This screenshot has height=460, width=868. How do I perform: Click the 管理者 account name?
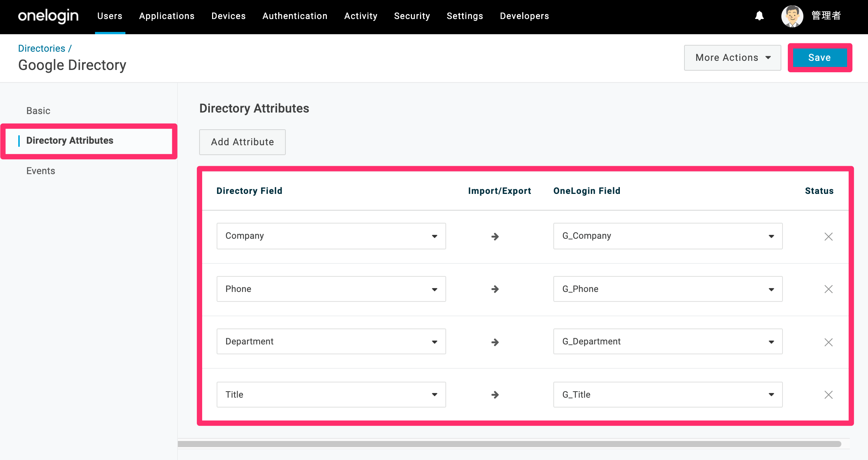pyautogui.click(x=826, y=16)
